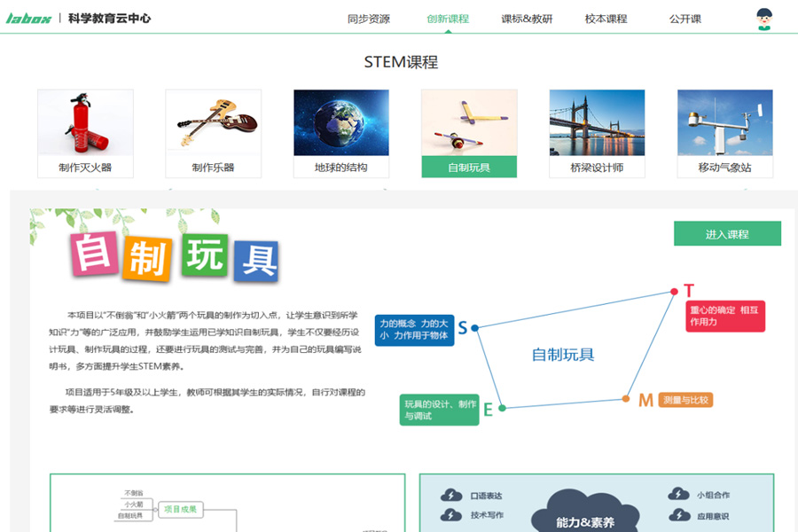The width and height of the screenshot is (798, 532).
Task: Click the 地球的结构 label
Action: [x=341, y=167]
